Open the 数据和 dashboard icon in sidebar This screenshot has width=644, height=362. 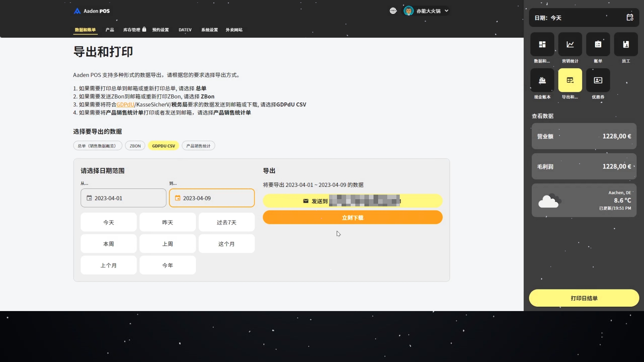coord(542,45)
